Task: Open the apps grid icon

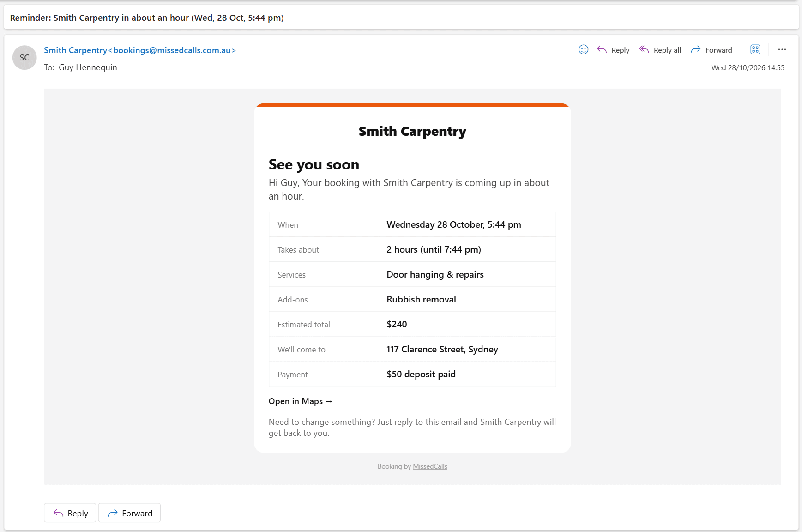Action: click(755, 49)
